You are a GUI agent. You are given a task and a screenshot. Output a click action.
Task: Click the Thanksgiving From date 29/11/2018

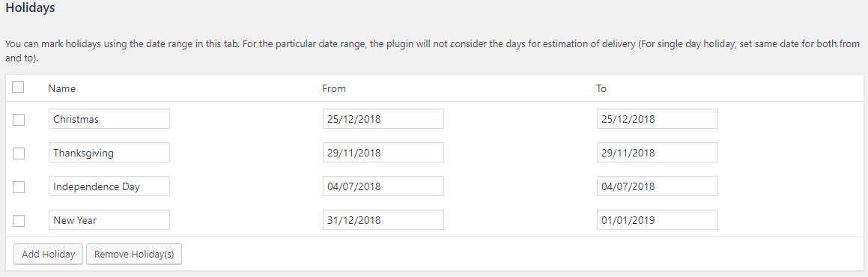point(383,153)
